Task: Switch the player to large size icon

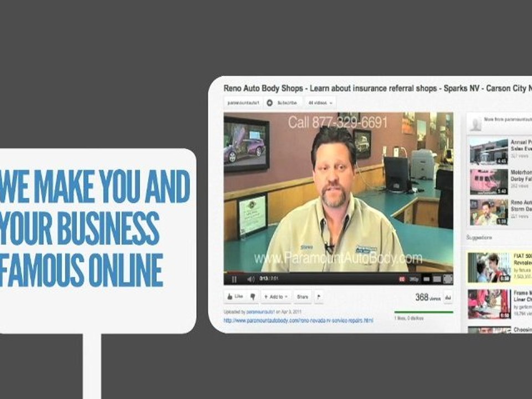Action: click(437, 279)
